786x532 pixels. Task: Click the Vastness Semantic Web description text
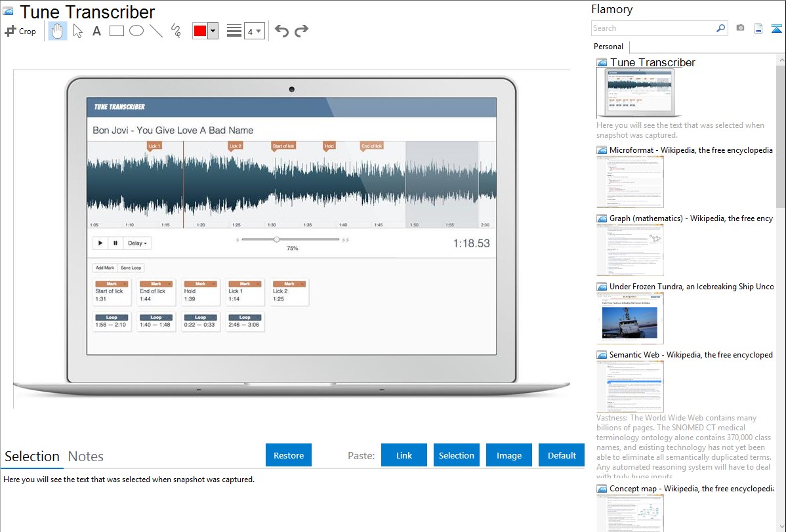pyautogui.click(x=684, y=447)
